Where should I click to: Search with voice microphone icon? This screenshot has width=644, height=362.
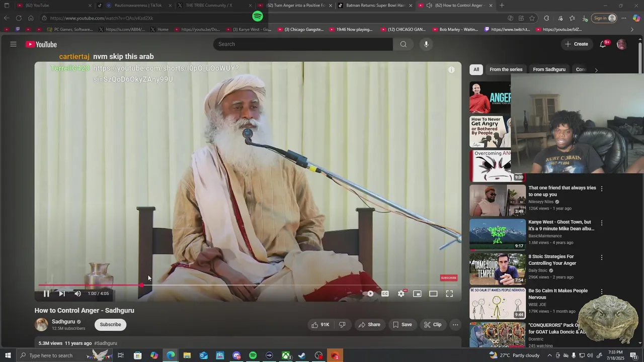point(426,44)
